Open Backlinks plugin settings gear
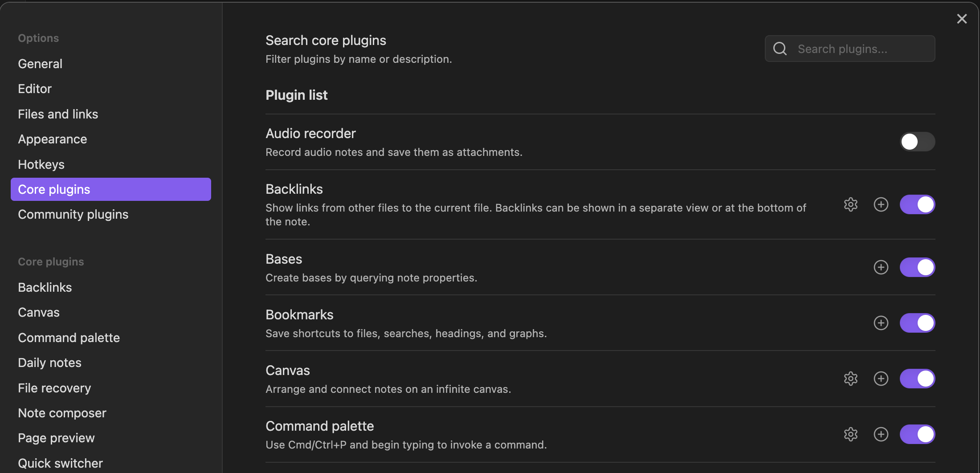This screenshot has width=980, height=473. click(x=851, y=204)
